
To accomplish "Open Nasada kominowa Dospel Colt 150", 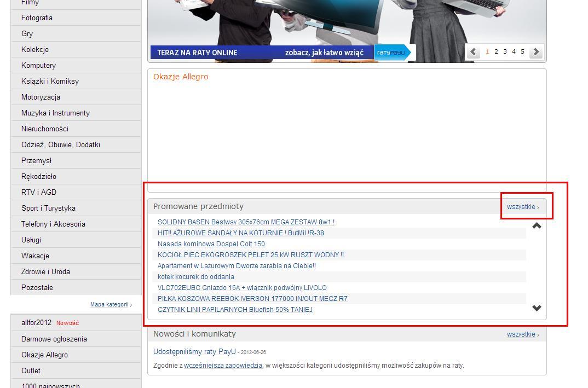I will (x=211, y=244).
